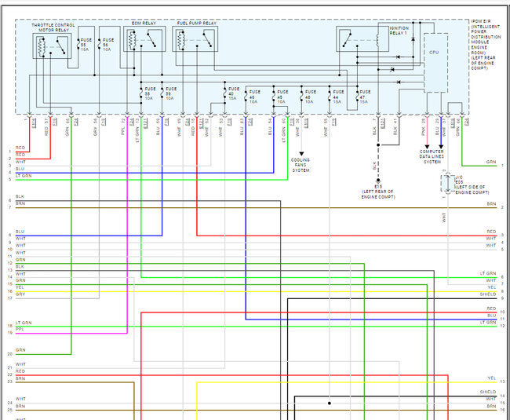Click the GRN 65 wire label at connector
Viewport: 510px width, 420px height.
[67, 127]
